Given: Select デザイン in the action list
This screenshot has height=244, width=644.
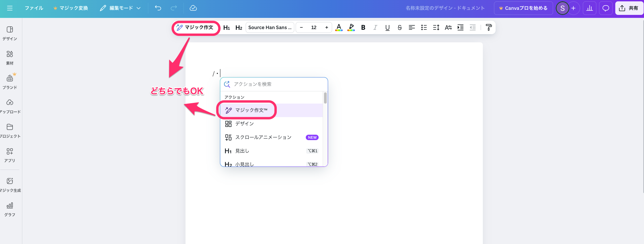Looking at the screenshot, I should click(272, 124).
